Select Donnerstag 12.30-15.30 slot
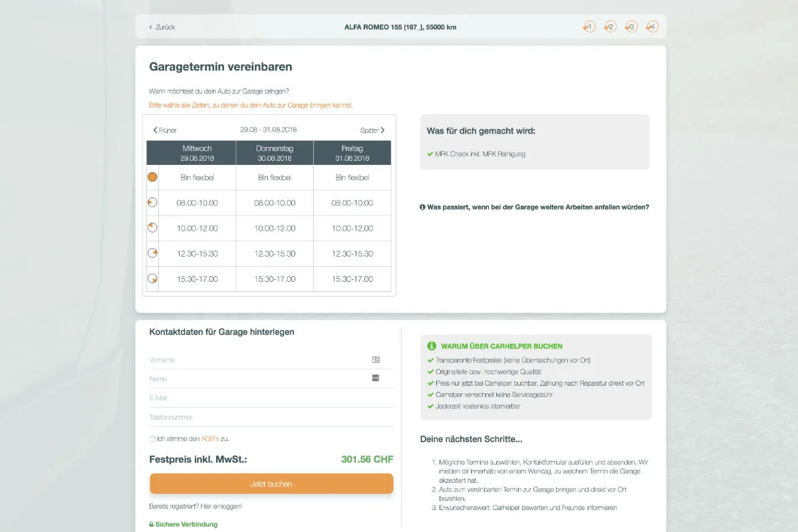 pyautogui.click(x=275, y=253)
